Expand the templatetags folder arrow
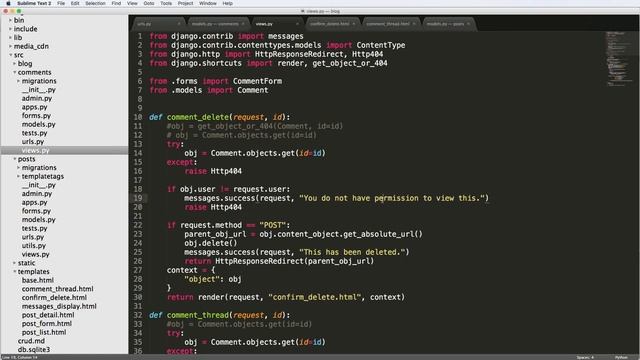This screenshot has width=640, height=360. coord(18,176)
